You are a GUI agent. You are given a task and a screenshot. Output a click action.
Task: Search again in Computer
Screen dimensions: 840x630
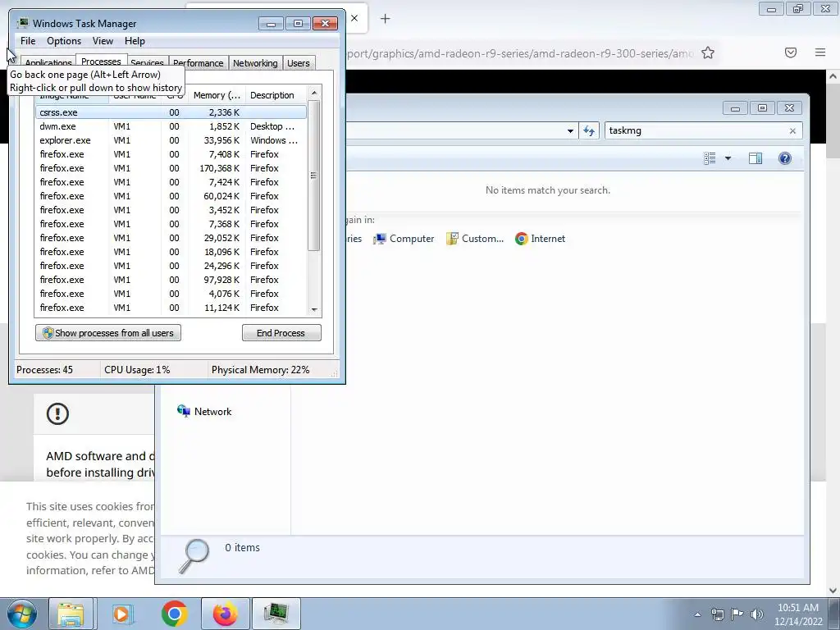404,239
